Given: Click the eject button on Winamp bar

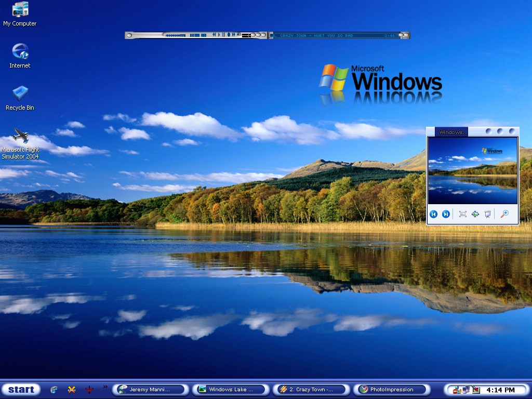Looking at the screenshot, I should pyautogui.click(x=238, y=34).
